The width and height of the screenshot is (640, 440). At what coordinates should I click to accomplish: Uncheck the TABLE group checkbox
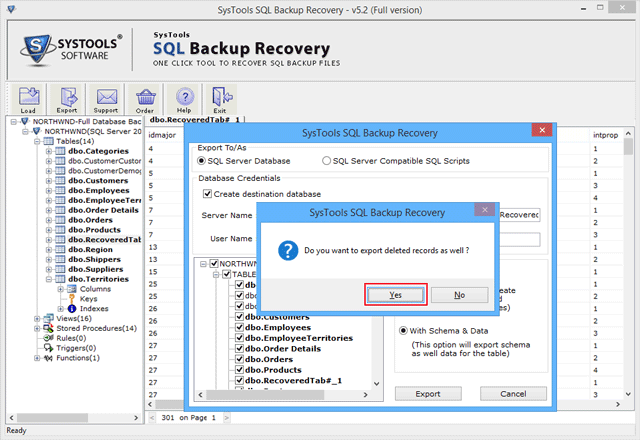227,274
